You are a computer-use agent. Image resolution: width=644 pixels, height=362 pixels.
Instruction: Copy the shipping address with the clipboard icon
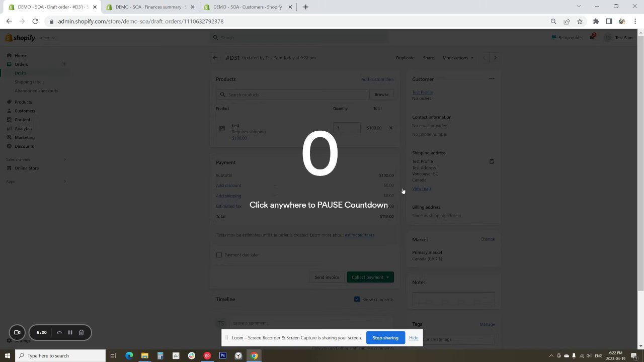(492, 161)
